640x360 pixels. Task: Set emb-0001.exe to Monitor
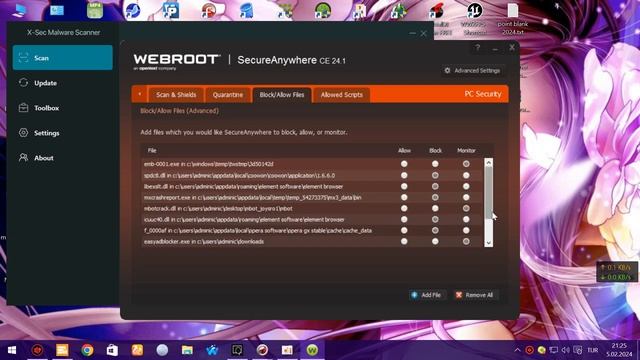(466, 164)
